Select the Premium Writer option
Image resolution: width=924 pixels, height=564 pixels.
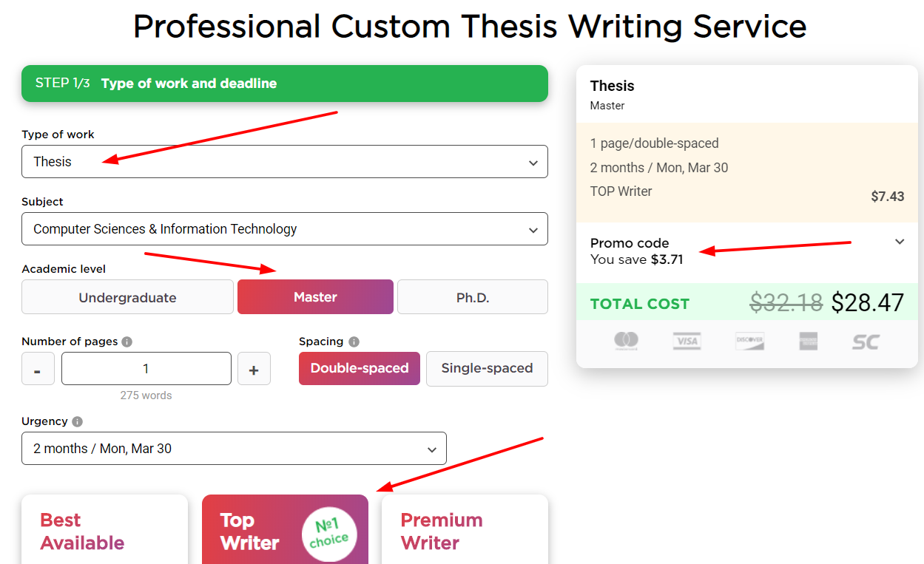464,530
